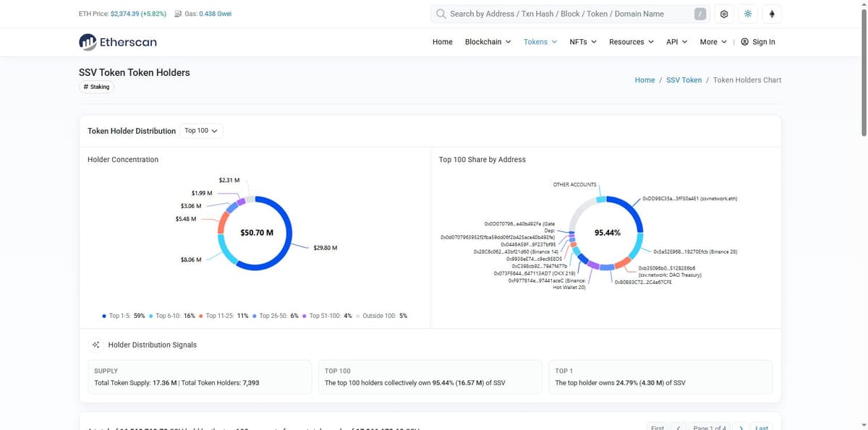Screen dimensions: 868x430
Task: Click the $8.06 M chart label
Action: tap(191, 259)
